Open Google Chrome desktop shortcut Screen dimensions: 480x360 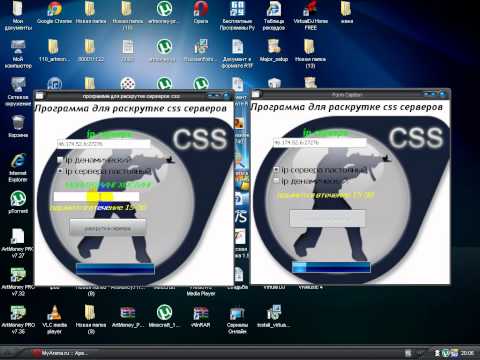(54, 13)
